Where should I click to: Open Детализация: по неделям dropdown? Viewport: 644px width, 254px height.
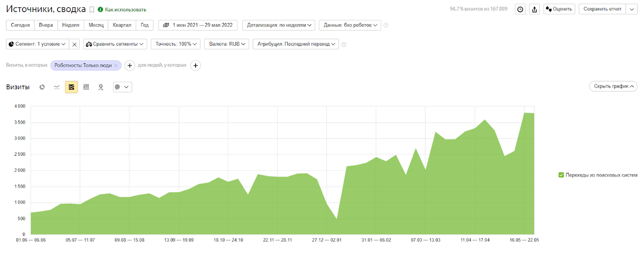coord(279,25)
